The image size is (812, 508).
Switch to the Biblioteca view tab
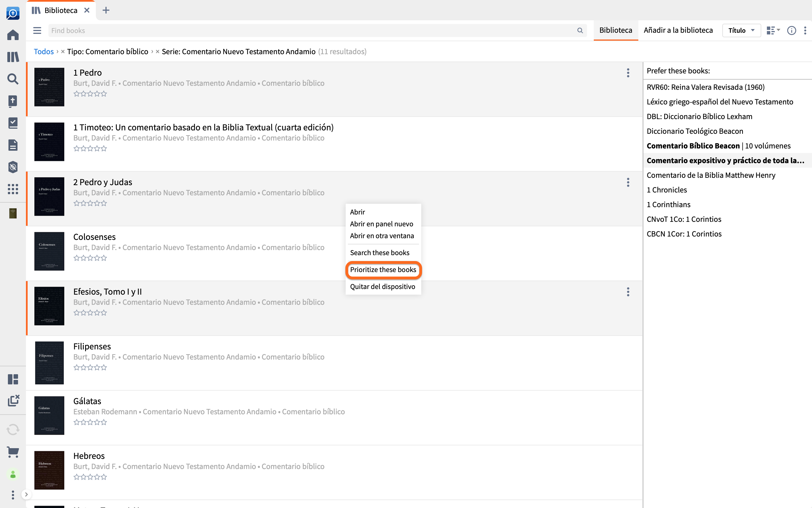coord(616,30)
